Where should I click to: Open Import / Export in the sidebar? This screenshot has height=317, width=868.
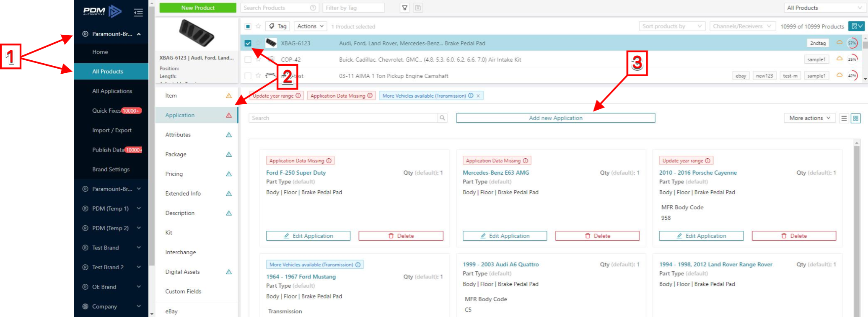tap(111, 130)
